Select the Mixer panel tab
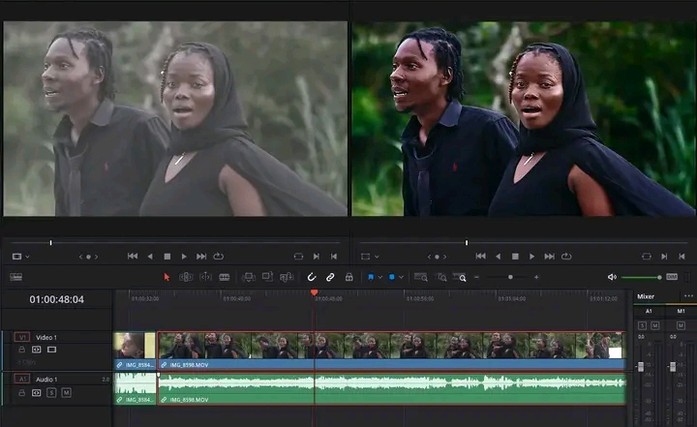This screenshot has width=697, height=427. [646, 297]
